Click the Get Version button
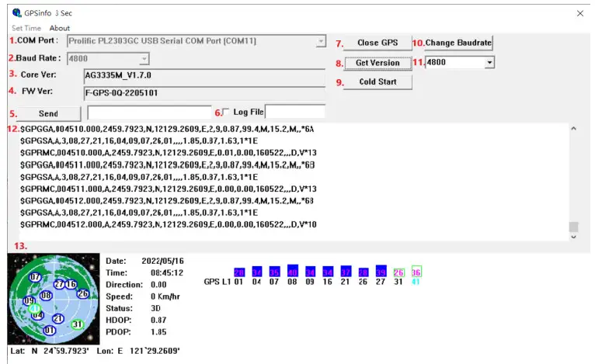The width and height of the screenshot is (595, 364). click(x=378, y=63)
